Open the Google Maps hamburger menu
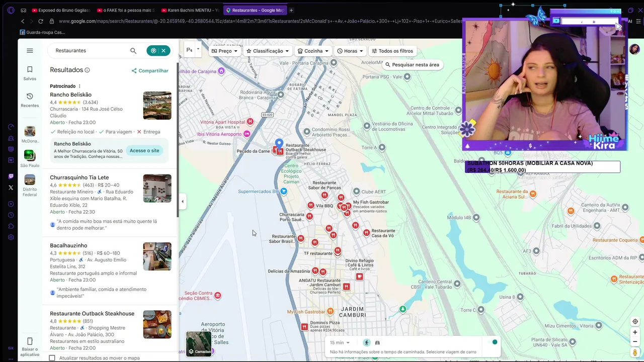Image resolution: width=644 pixels, height=362 pixels. pyautogui.click(x=30, y=50)
